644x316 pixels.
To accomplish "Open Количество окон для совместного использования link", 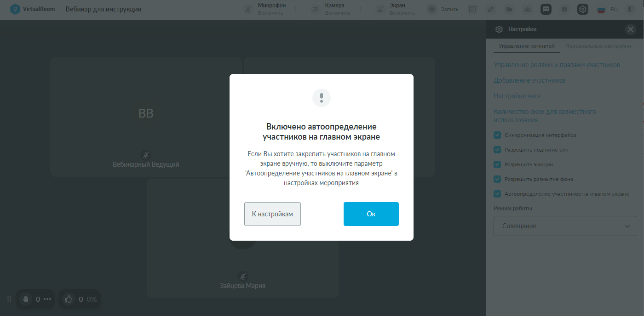I will [x=545, y=116].
